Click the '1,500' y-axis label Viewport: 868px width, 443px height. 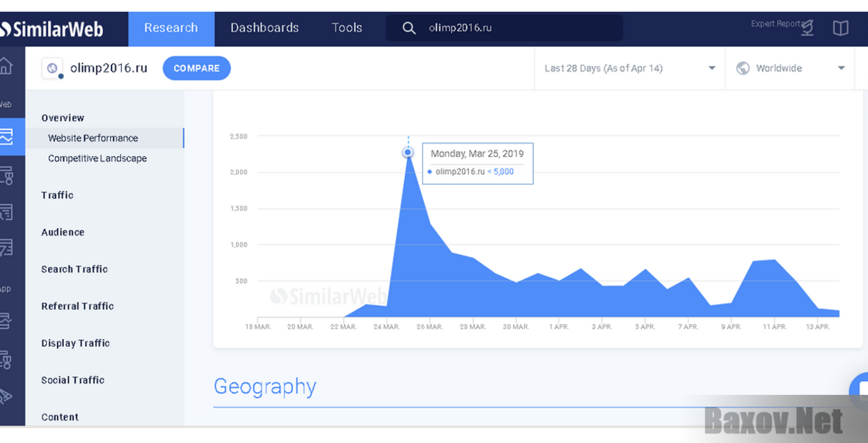pyautogui.click(x=239, y=208)
